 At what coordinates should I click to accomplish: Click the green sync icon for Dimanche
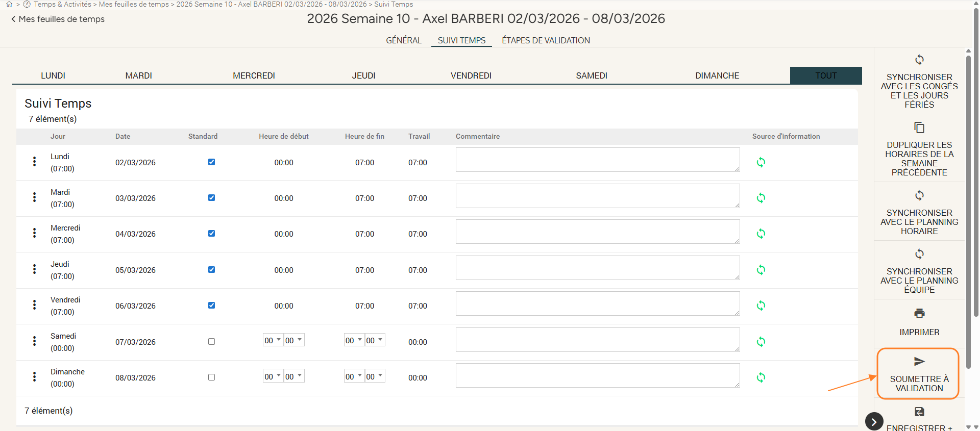point(761,377)
